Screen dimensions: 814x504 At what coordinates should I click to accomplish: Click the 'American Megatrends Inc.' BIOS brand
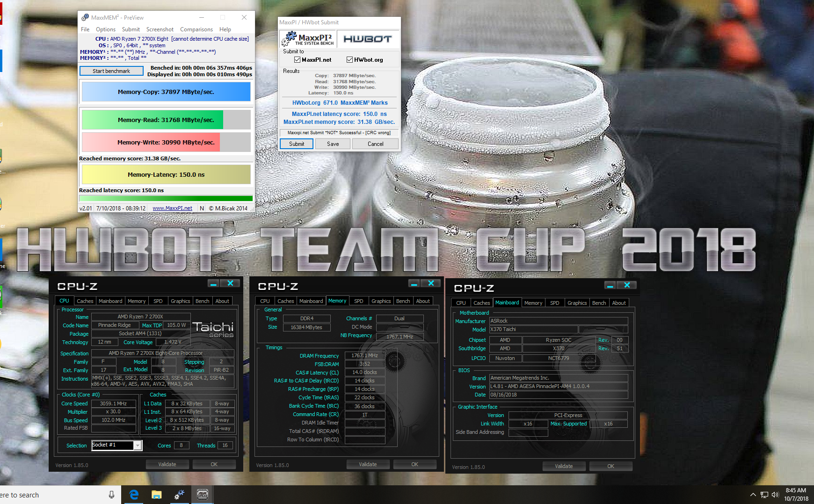[x=559, y=378]
